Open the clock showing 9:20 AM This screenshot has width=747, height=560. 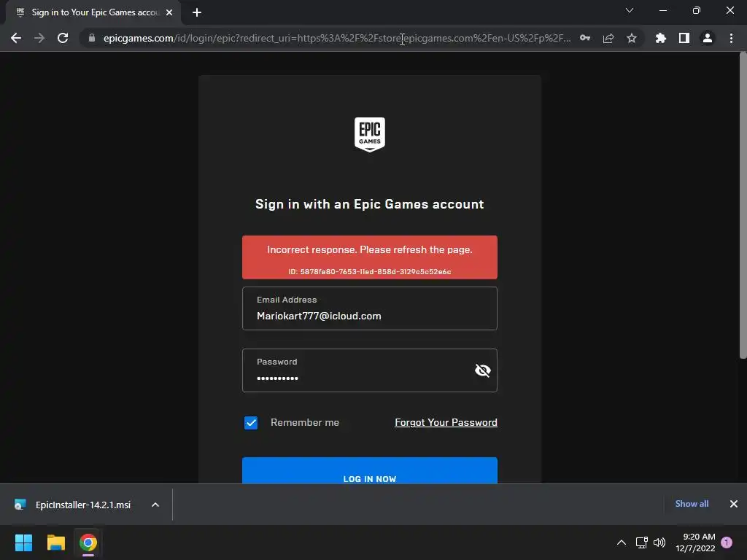point(695,542)
